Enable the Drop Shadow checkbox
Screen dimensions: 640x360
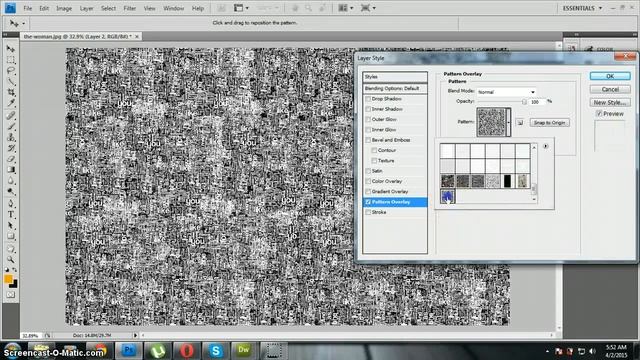[x=368, y=99]
